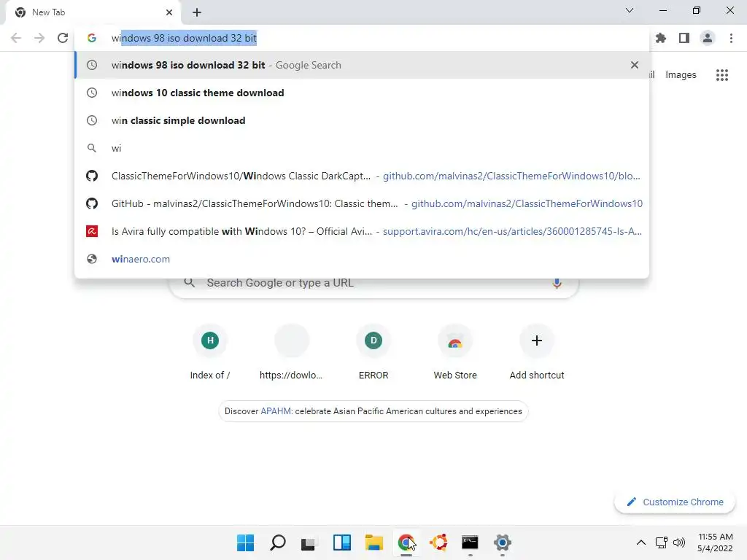
Task: Open the Chrome profile avatar
Action: tap(708, 38)
